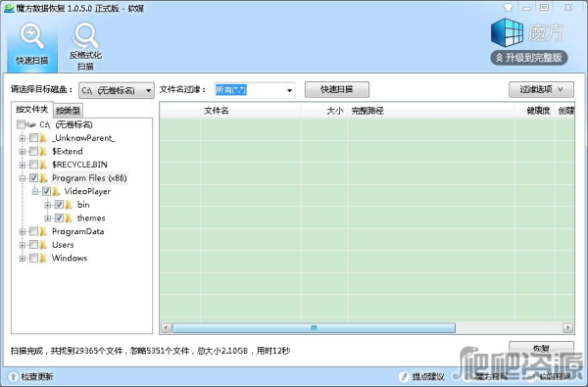Switch to the 按文件夹 tab
Image resolution: width=588 pixels, height=387 pixels.
[32, 109]
